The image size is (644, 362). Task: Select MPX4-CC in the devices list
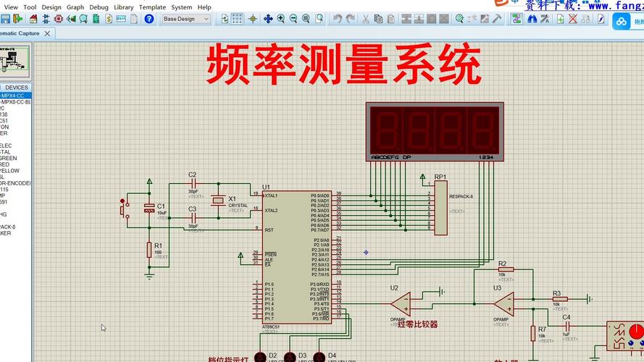point(16,96)
